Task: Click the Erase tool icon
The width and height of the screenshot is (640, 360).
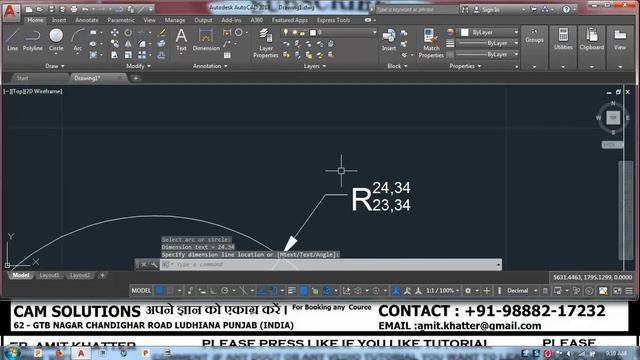Action: [x=162, y=33]
